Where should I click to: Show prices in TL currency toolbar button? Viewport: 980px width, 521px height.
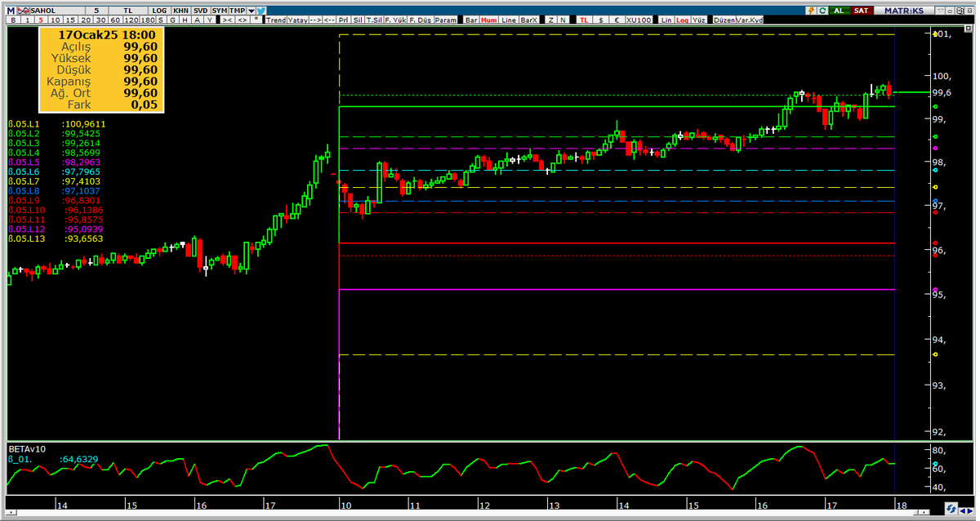(584, 20)
